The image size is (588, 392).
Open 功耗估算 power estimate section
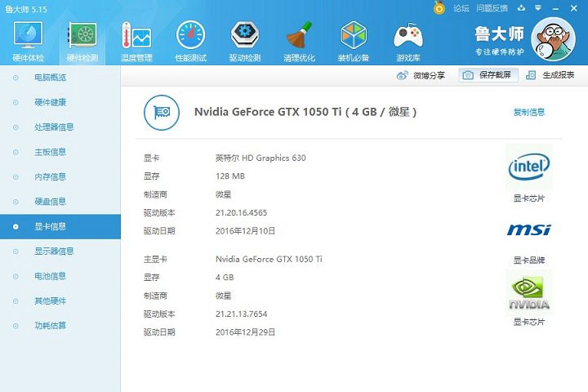point(50,326)
